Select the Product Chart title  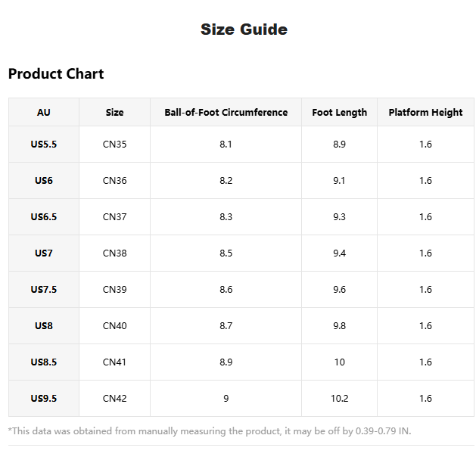(x=56, y=73)
